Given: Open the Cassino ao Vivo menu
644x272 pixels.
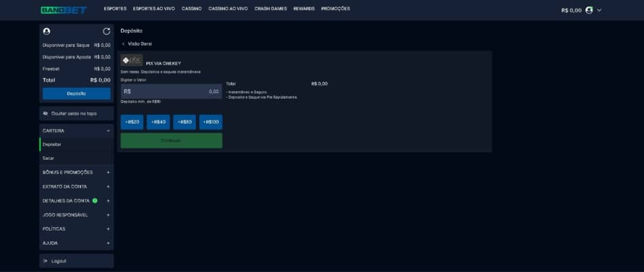Looking at the screenshot, I should click(228, 9).
